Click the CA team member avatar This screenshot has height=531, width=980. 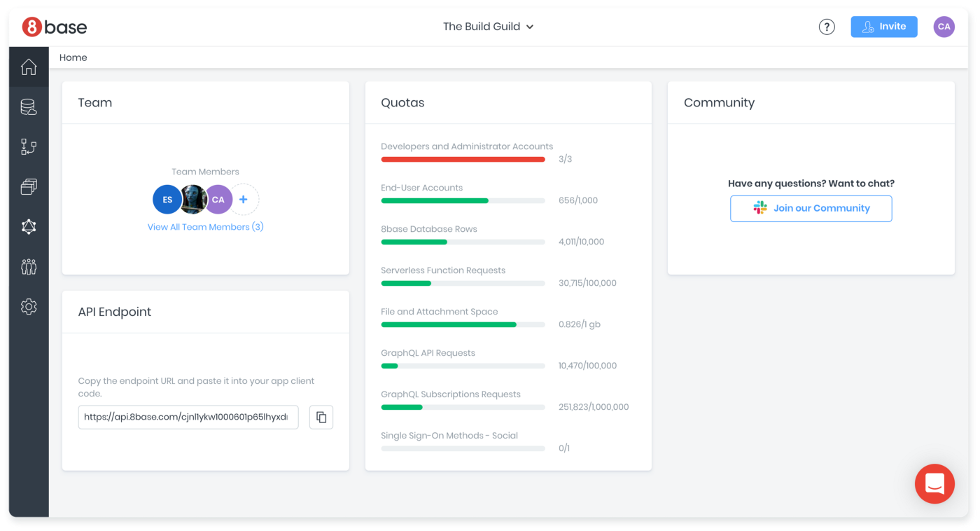click(218, 200)
